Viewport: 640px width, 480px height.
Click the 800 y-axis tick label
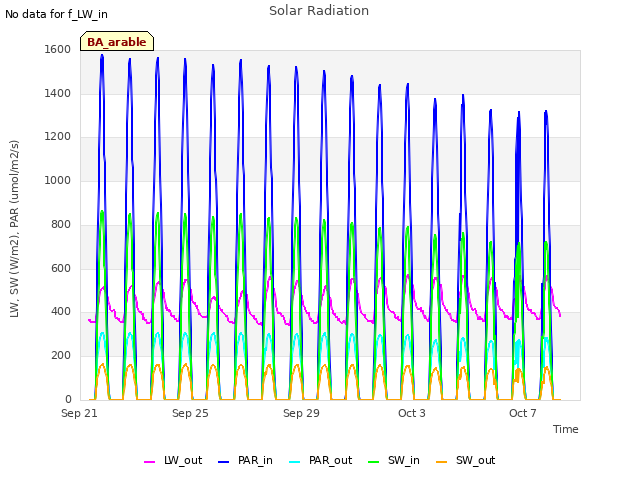[x=61, y=224]
